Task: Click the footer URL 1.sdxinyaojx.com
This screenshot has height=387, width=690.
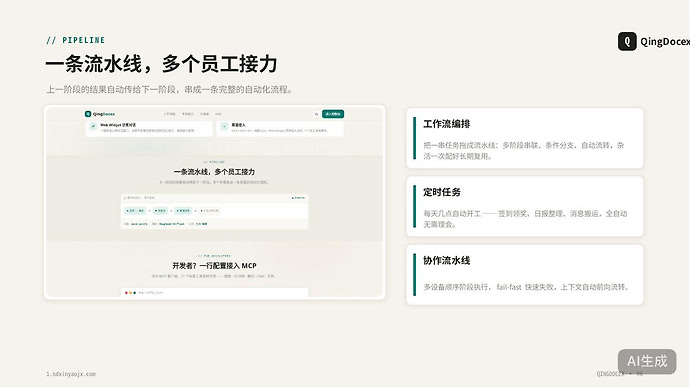Action: [x=71, y=374]
